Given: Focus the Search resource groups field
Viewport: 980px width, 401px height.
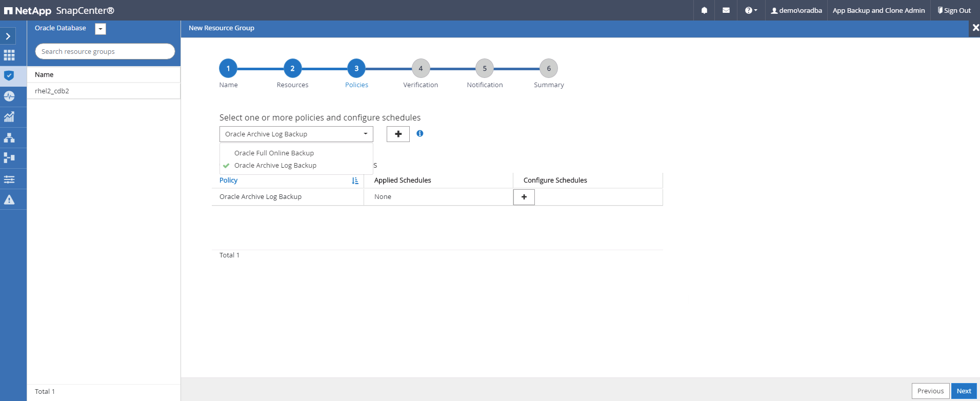Looking at the screenshot, I should coord(105,51).
